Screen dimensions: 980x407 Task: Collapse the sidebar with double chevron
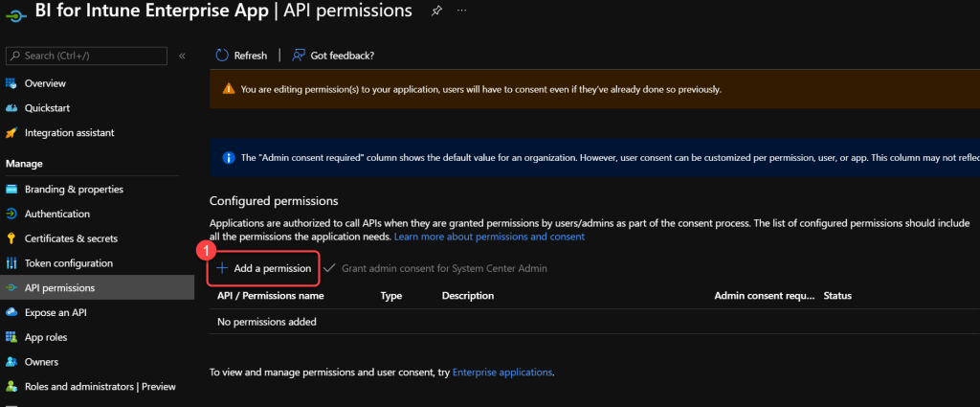click(182, 56)
